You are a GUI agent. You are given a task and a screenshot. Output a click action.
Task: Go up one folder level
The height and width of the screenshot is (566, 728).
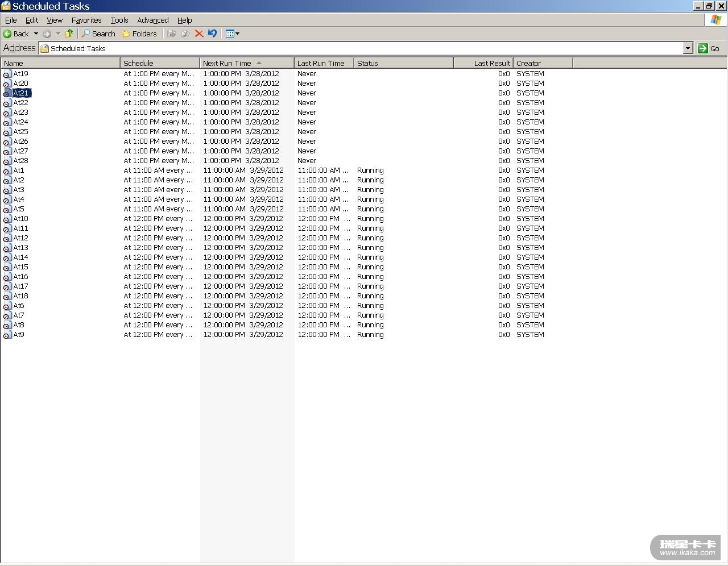(x=69, y=34)
